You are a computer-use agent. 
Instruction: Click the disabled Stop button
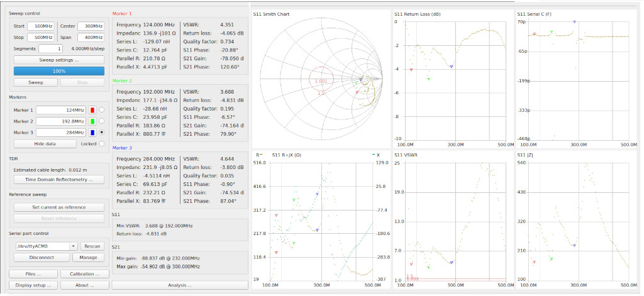(82, 82)
